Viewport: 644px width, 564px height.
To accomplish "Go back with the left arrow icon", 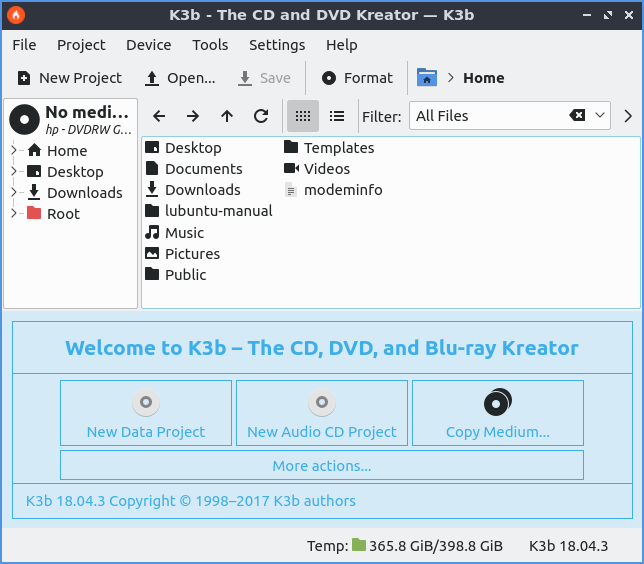I will [159, 116].
